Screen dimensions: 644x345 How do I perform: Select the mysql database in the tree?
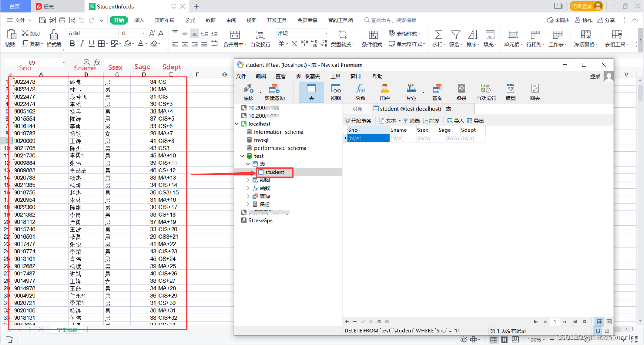(261, 140)
